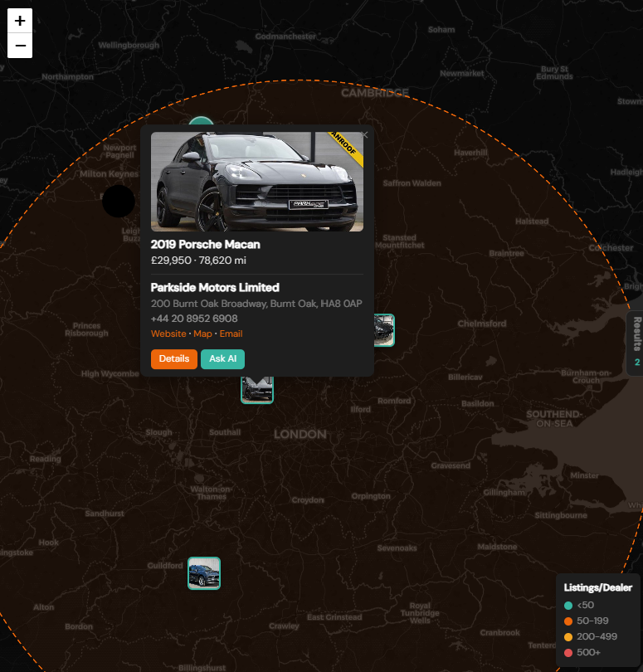
Task: Select the car marker west of Chelmsford
Action: click(384, 330)
